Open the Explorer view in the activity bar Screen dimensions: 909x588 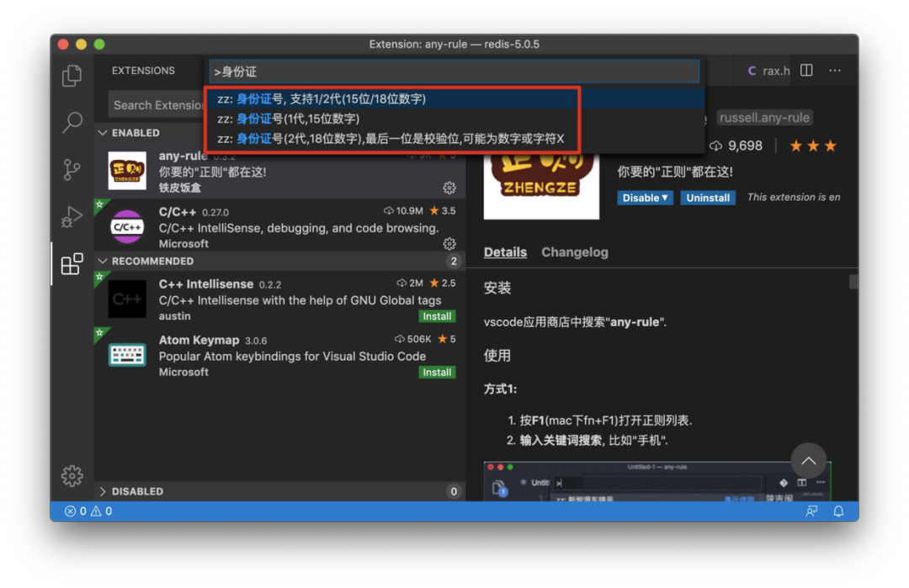click(x=72, y=75)
